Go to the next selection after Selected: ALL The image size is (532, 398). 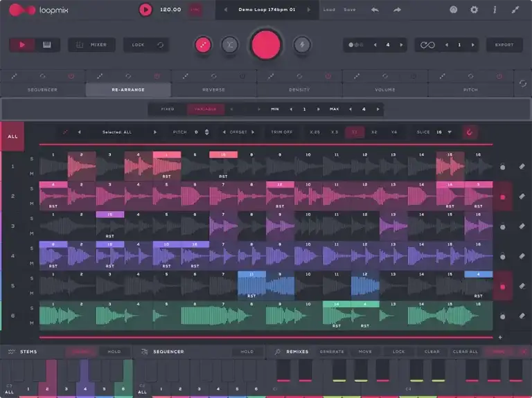point(155,132)
